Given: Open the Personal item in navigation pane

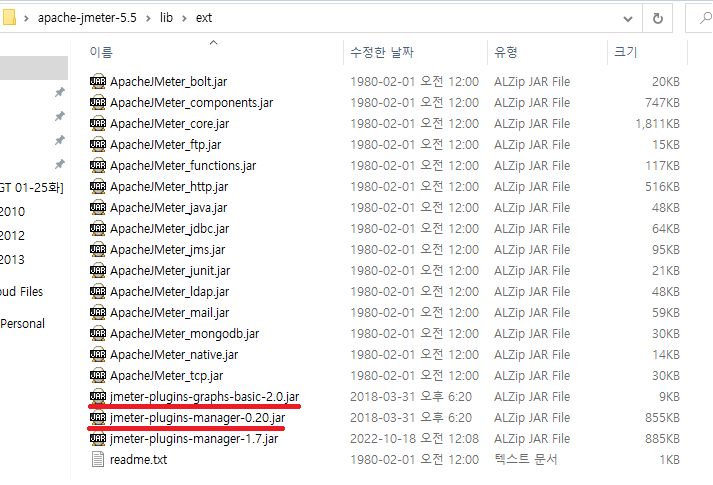Looking at the screenshot, I should coord(23,324).
